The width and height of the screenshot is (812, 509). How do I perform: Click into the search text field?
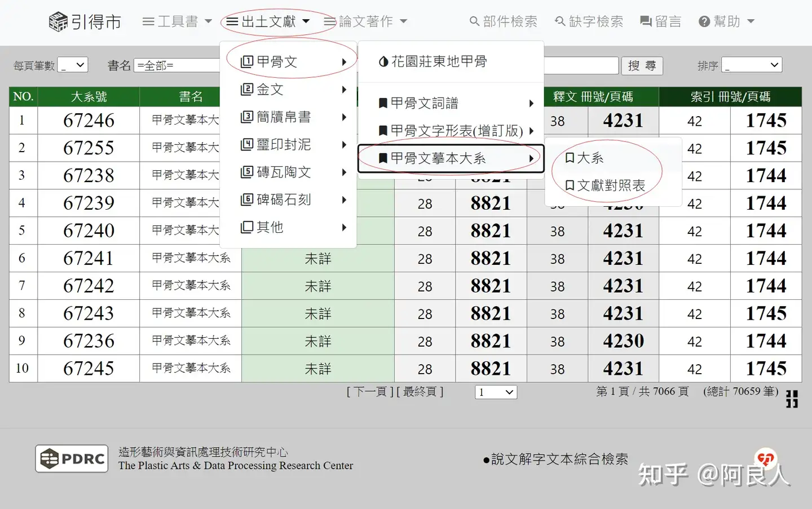click(581, 65)
